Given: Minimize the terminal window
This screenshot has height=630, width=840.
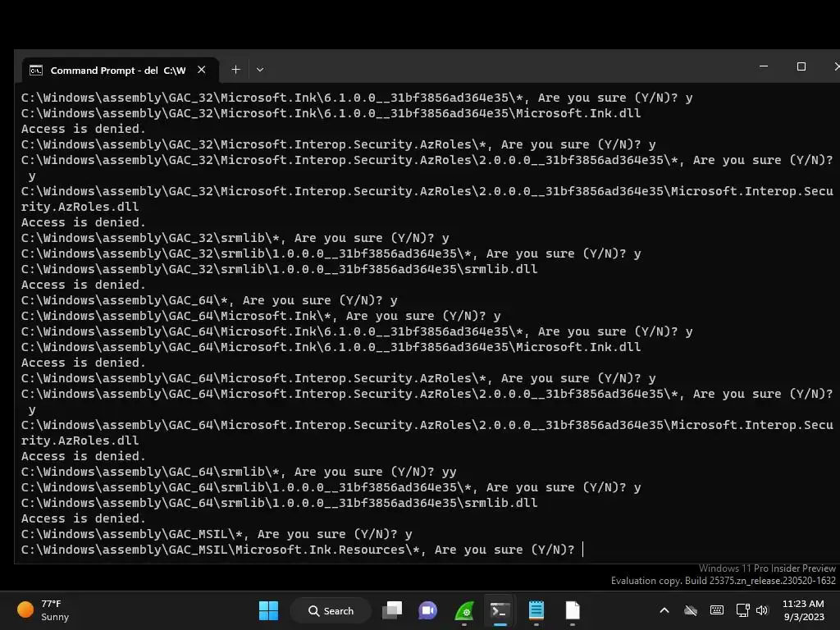Looking at the screenshot, I should tap(764, 66).
